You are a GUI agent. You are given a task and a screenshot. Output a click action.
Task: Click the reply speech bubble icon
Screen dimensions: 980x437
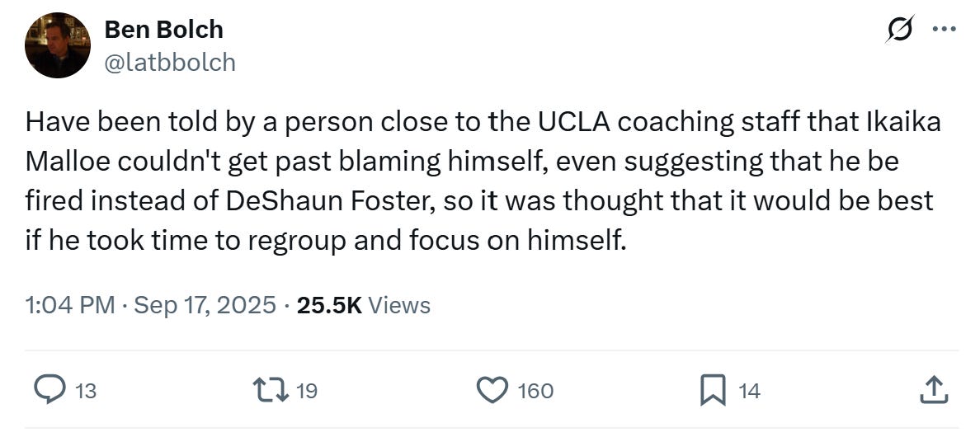pos(50,389)
